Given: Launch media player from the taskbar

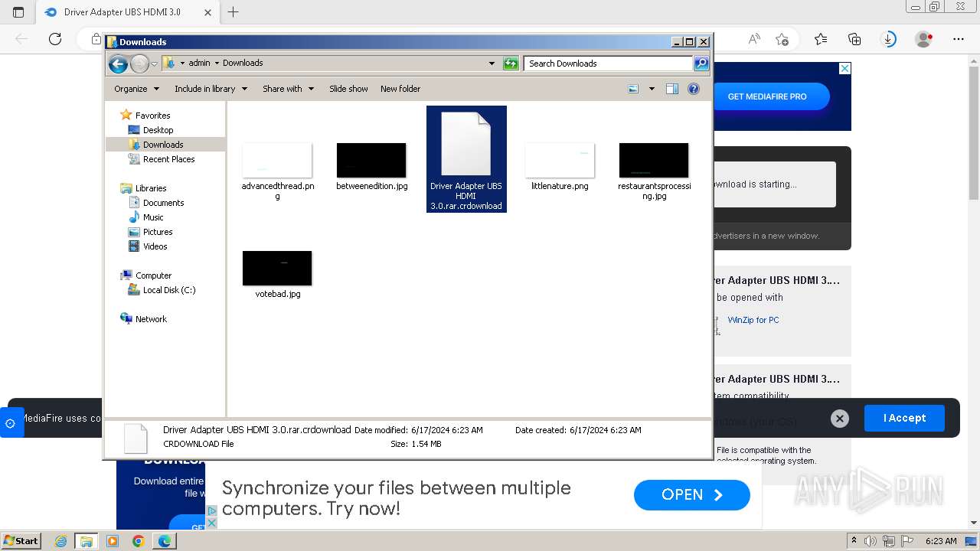Looking at the screenshot, I should (113, 541).
